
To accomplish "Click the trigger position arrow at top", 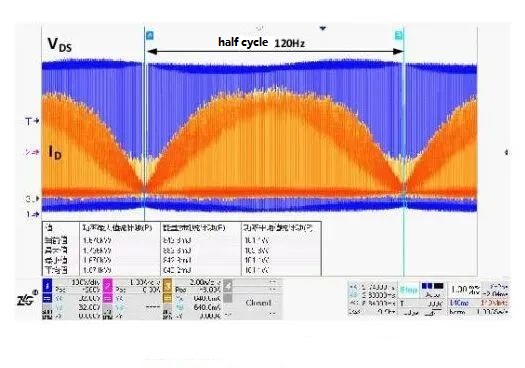I will click(322, 28).
